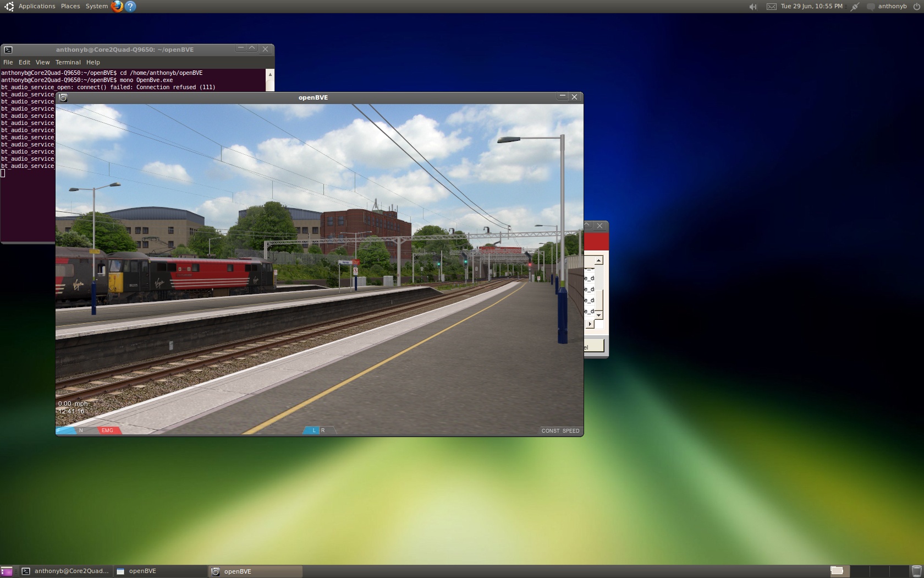Expand the anthonyb user menu
This screenshot has height=578, width=924.
click(x=892, y=7)
